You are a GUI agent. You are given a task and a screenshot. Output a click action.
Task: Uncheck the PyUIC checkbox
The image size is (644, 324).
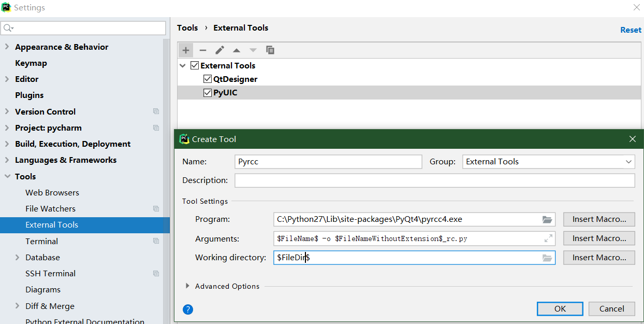click(208, 93)
